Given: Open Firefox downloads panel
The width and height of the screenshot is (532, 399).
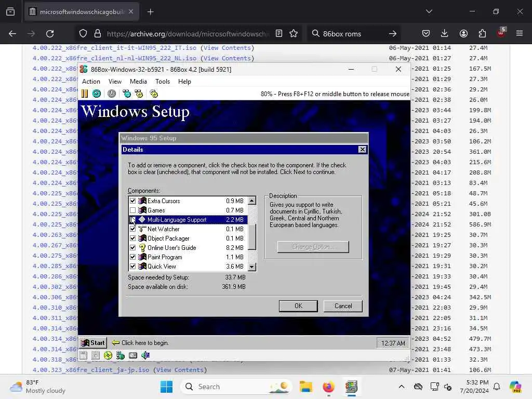Looking at the screenshot, I should pos(445,34).
